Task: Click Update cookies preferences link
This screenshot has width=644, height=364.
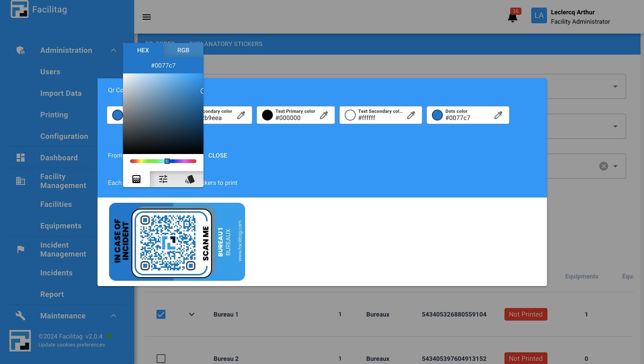Action: pyautogui.click(x=72, y=345)
